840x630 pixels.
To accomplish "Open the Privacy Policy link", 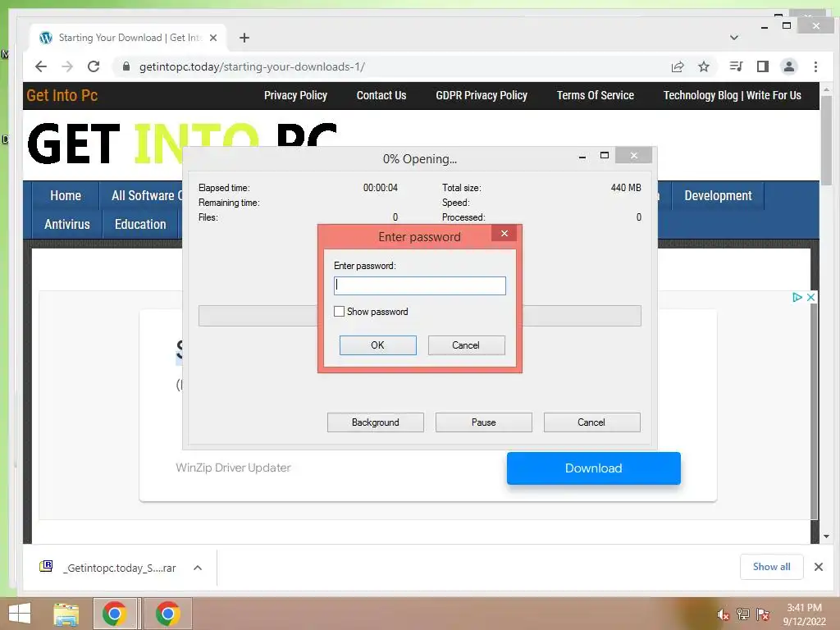I will pyautogui.click(x=295, y=95).
